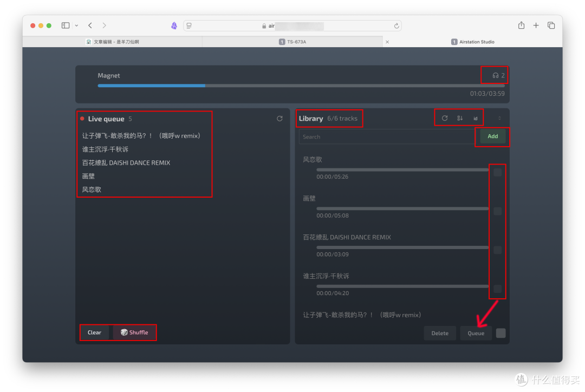Shuffle the live queue
Image resolution: width=585 pixels, height=392 pixels.
click(x=134, y=332)
